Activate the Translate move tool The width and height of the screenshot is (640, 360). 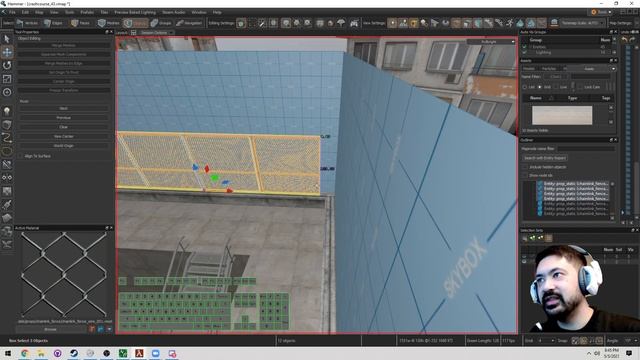7,52
